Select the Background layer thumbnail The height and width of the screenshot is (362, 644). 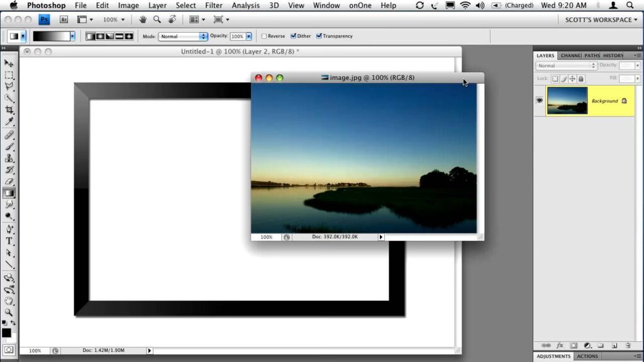pos(567,101)
